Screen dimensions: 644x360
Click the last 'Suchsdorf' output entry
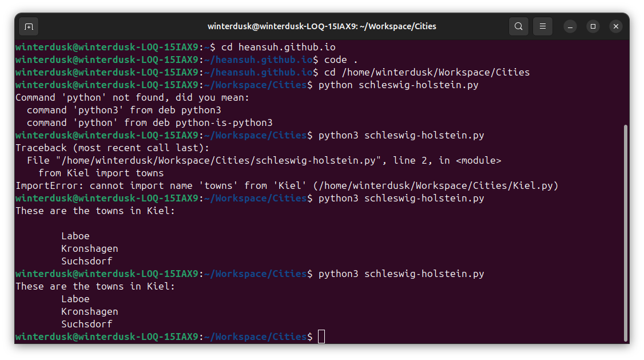tap(87, 325)
